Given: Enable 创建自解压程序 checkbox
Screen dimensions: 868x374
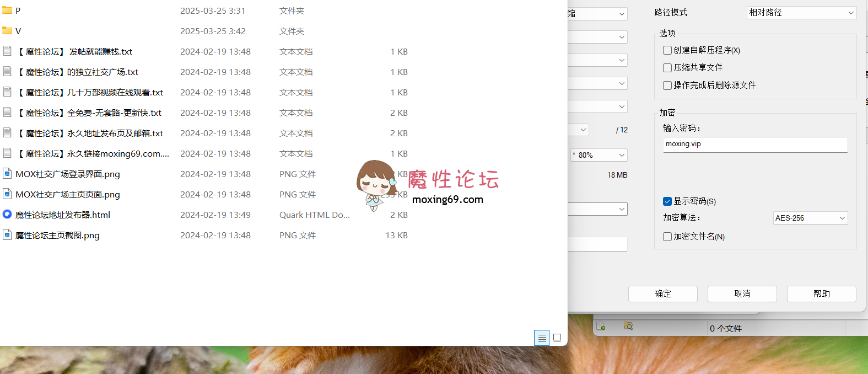Looking at the screenshot, I should pos(667,50).
